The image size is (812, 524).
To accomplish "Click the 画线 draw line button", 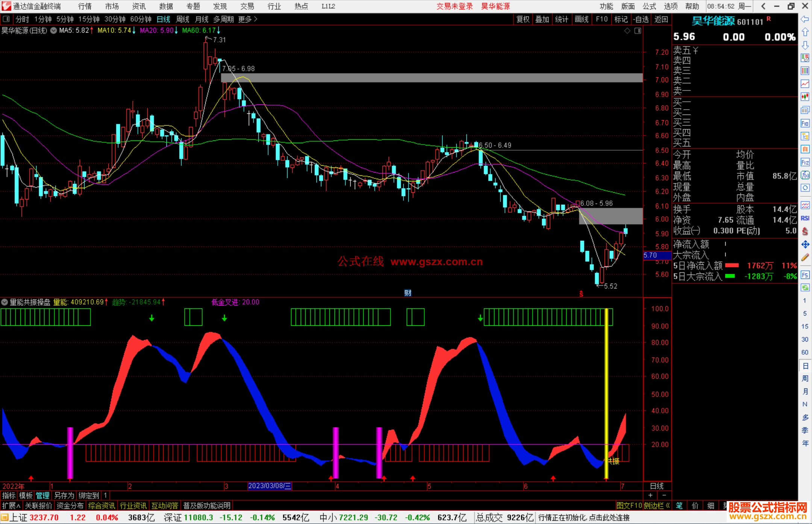I will click(x=581, y=19).
